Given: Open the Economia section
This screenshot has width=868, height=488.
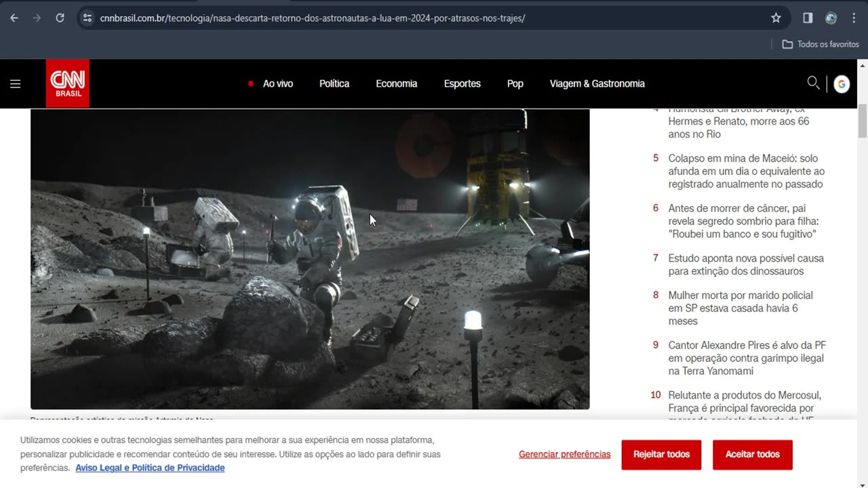Looking at the screenshot, I should click(x=397, y=84).
